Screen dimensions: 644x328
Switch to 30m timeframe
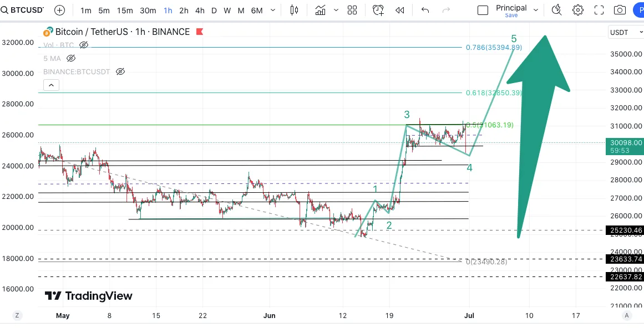(148, 11)
